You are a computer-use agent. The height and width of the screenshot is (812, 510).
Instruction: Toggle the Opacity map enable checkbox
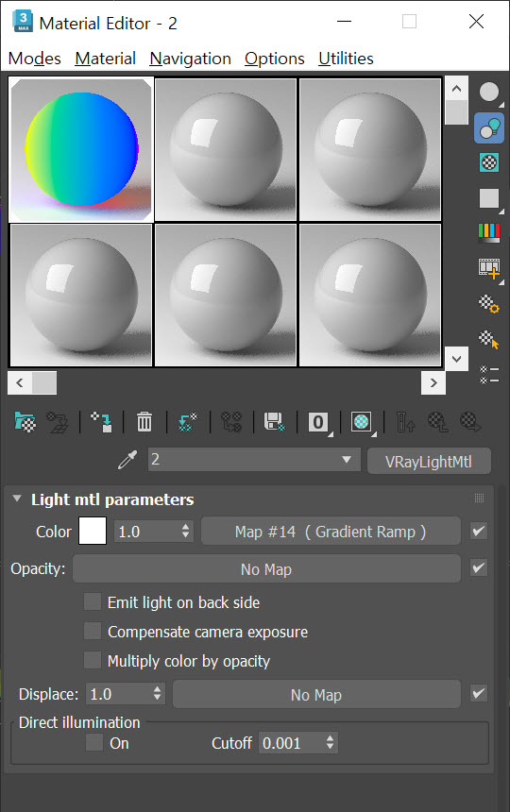click(x=479, y=568)
